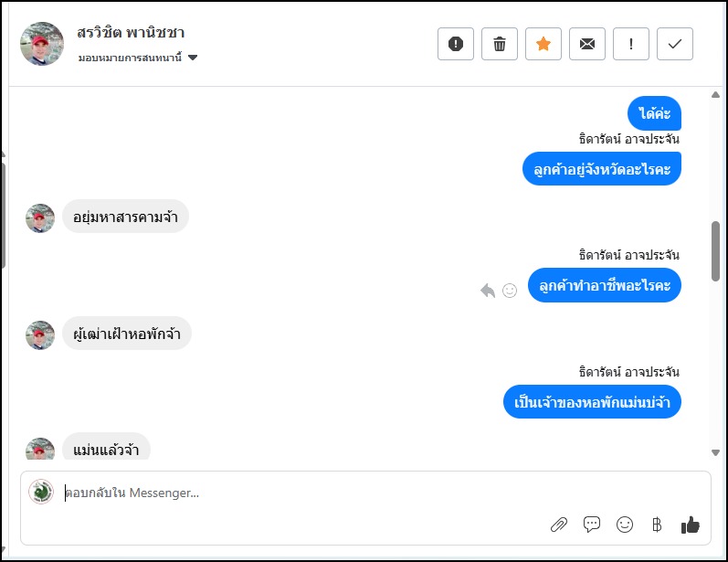
Task: Click the baht payment icon
Action: click(x=657, y=525)
